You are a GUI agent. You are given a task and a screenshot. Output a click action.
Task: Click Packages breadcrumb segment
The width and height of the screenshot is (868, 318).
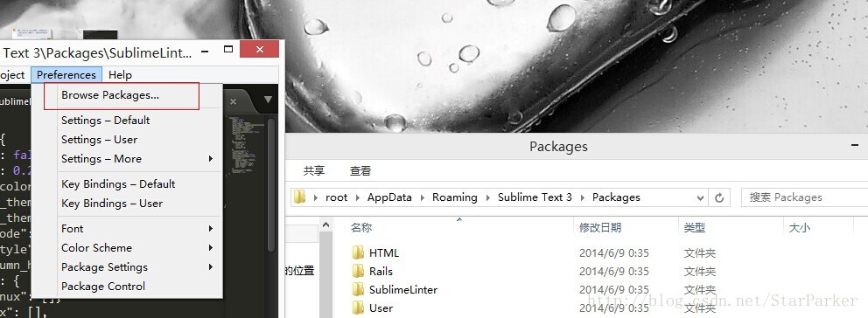point(616,197)
